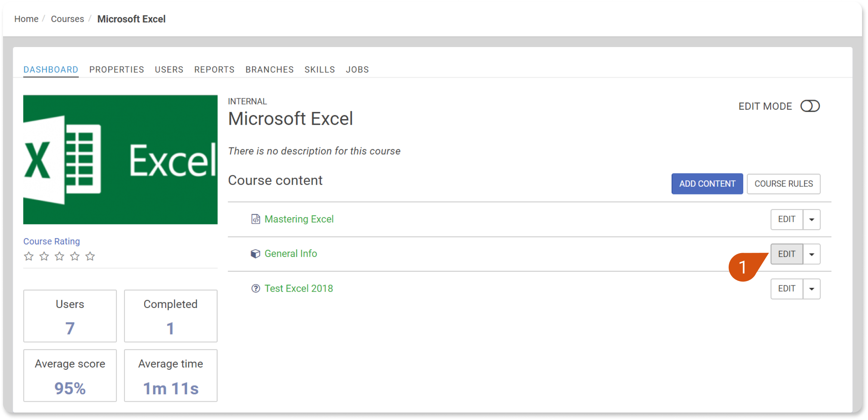Click the Test Excel 2018 question-mark icon
The height and width of the screenshot is (420, 868).
pyautogui.click(x=255, y=289)
